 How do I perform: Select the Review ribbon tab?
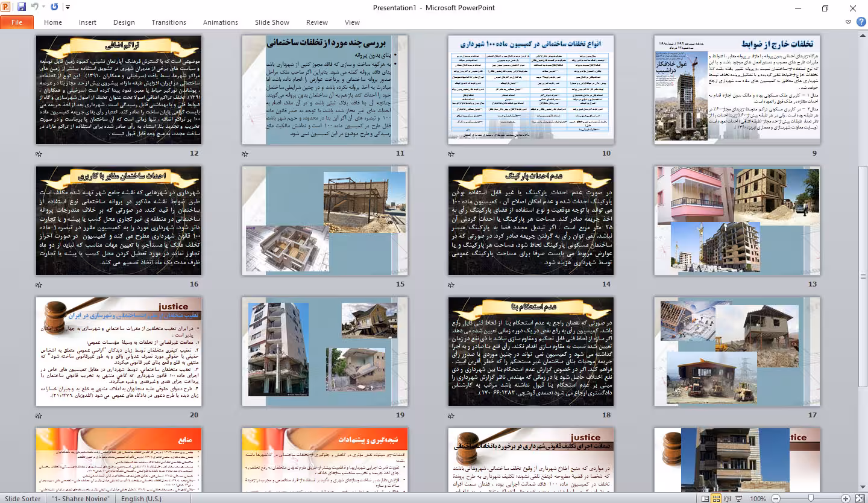[x=317, y=22]
